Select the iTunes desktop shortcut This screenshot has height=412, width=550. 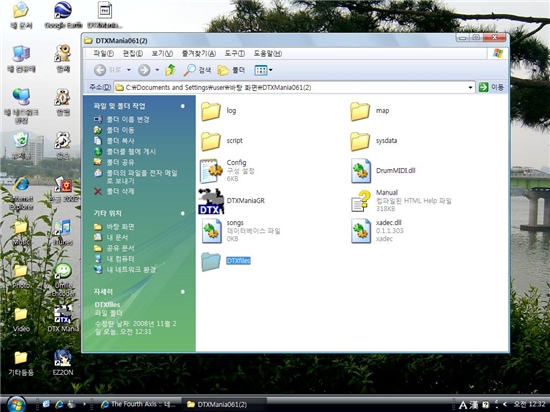click(63, 232)
